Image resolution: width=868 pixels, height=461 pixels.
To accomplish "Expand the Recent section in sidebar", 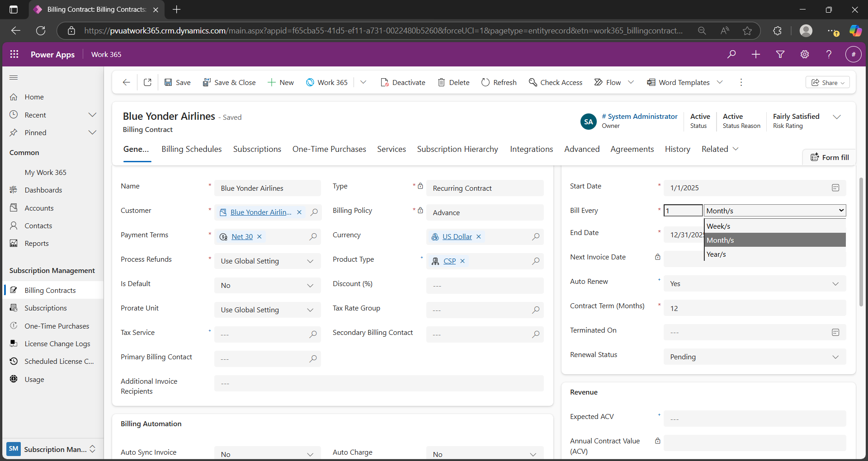I will [x=92, y=115].
